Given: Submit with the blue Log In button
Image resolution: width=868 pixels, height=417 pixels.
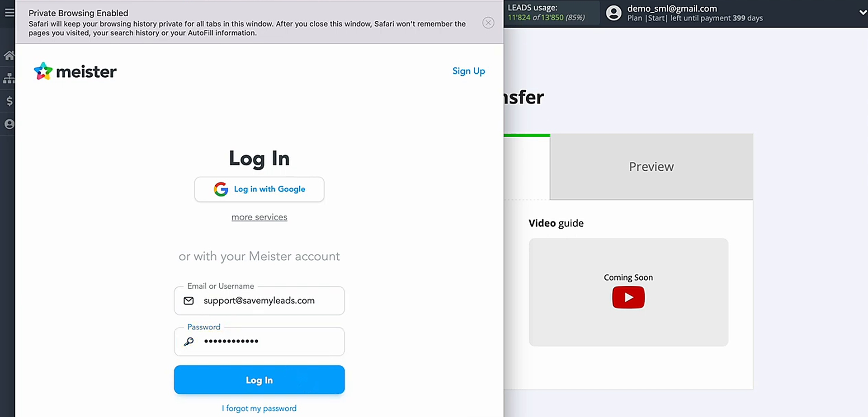Looking at the screenshot, I should coord(259,380).
